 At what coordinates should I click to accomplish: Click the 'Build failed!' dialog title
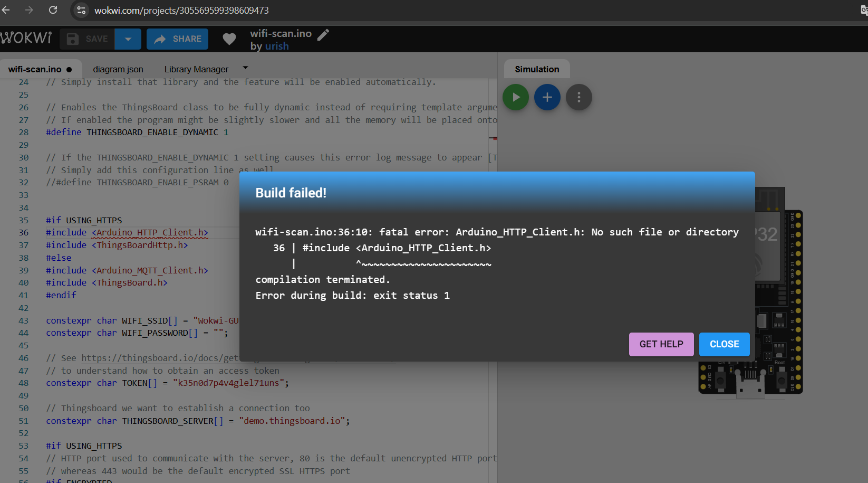coord(291,193)
